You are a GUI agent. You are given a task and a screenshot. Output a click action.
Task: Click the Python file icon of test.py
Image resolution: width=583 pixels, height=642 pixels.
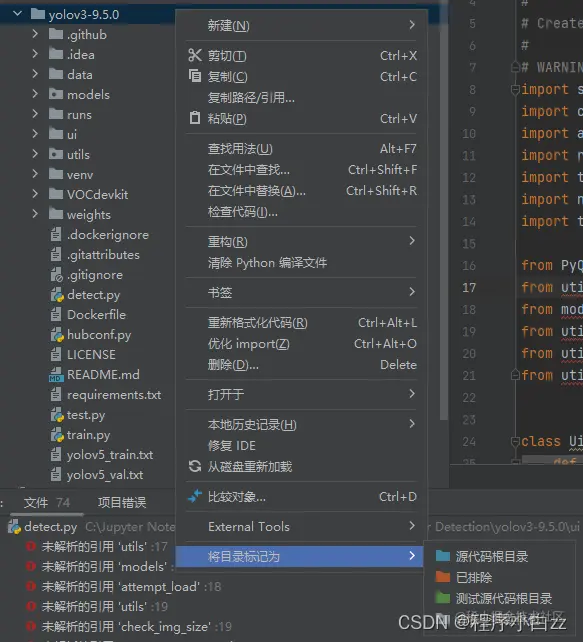(x=57, y=415)
